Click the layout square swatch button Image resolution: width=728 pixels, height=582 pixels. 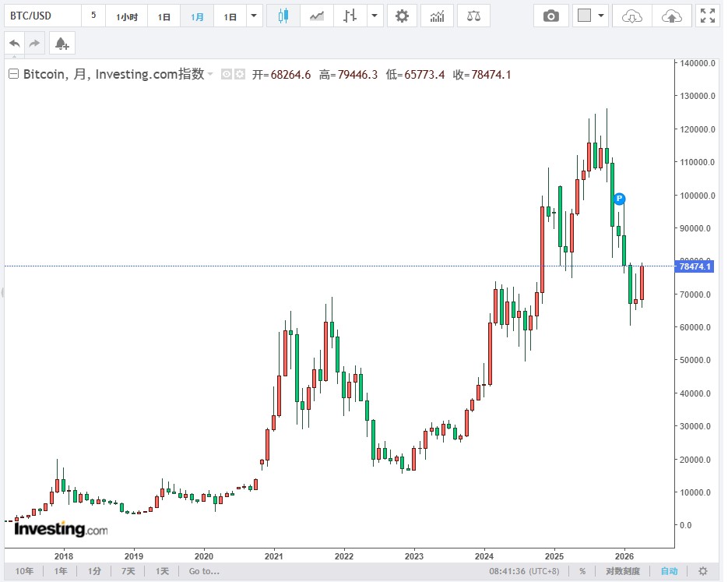[584, 16]
